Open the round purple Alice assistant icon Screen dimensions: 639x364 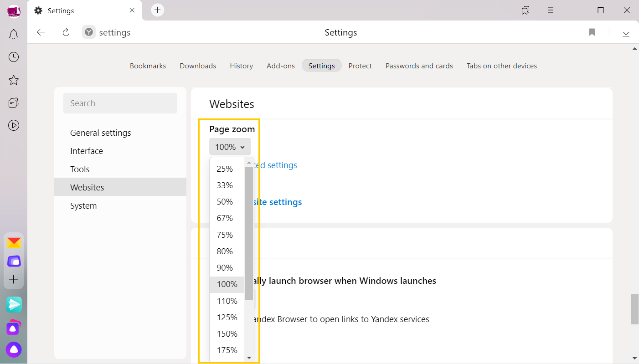coord(14,350)
